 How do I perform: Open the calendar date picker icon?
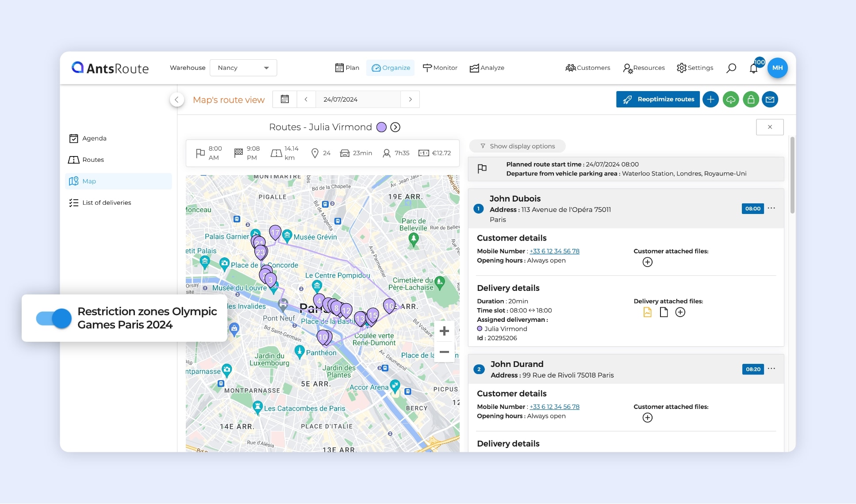(285, 99)
